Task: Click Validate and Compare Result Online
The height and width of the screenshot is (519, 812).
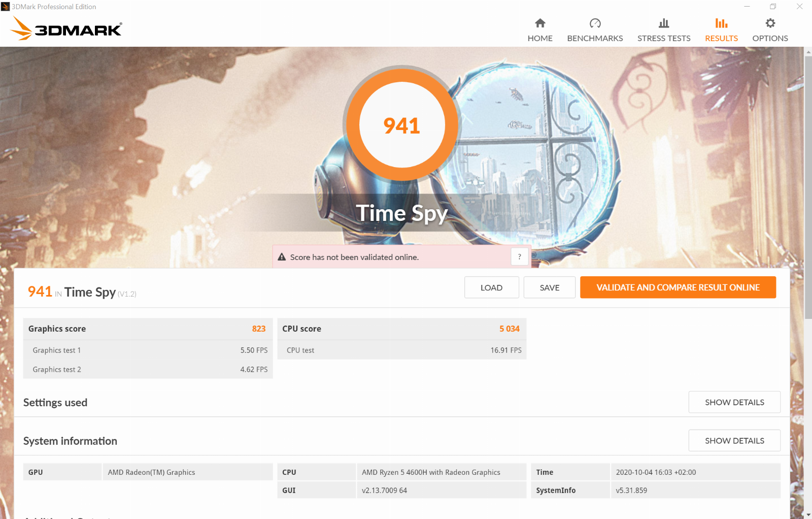Action: tap(678, 287)
